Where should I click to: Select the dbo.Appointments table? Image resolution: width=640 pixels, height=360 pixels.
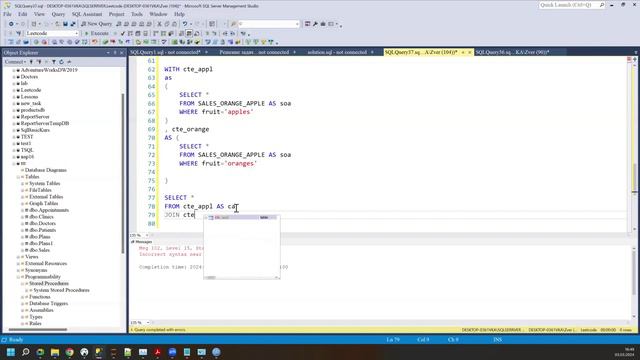pos(49,210)
